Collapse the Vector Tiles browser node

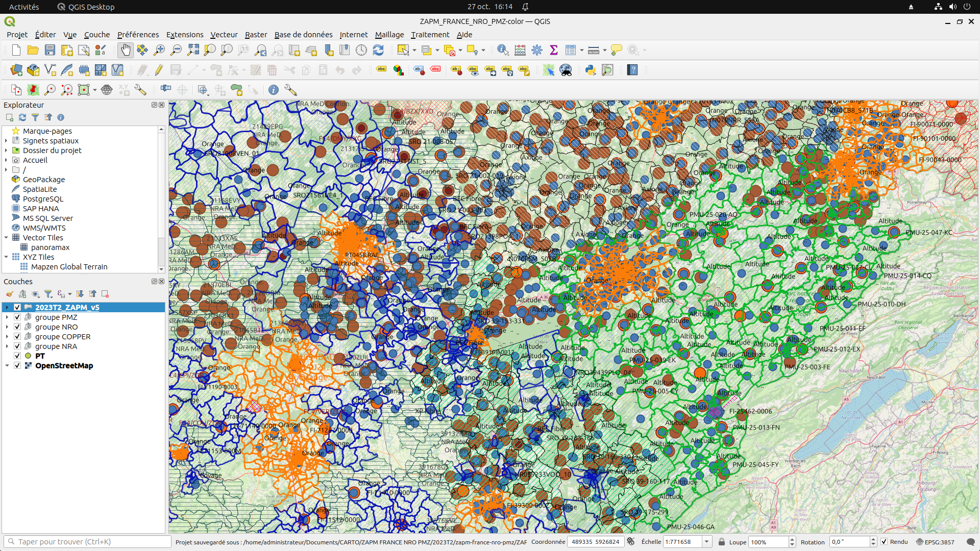[x=6, y=237]
